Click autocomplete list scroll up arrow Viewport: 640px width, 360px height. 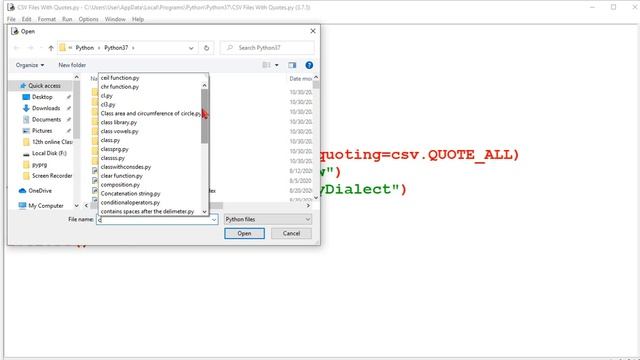(204, 85)
